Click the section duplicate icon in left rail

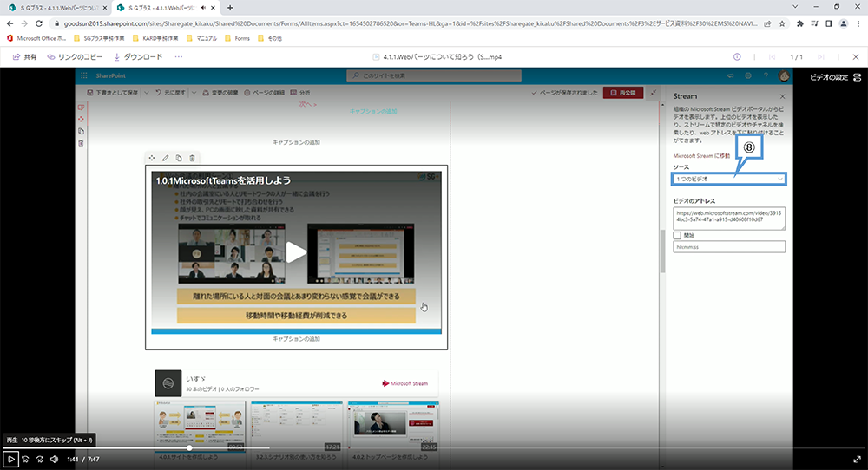pyautogui.click(x=81, y=131)
